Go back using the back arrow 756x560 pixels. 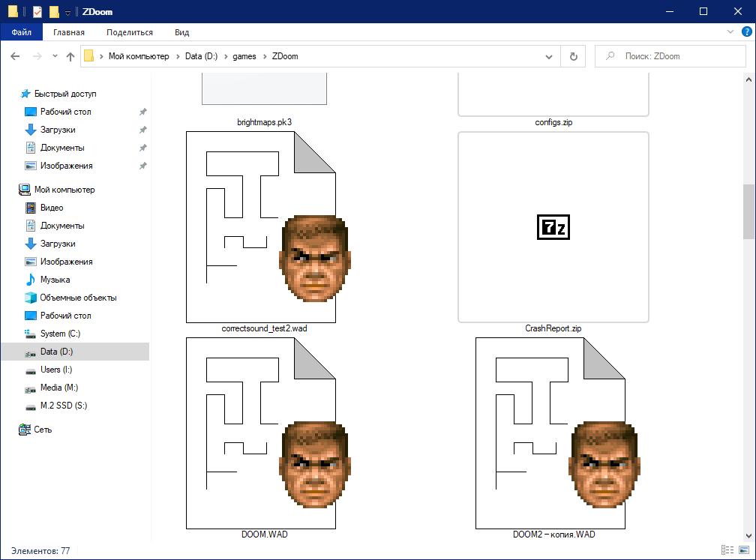15,56
